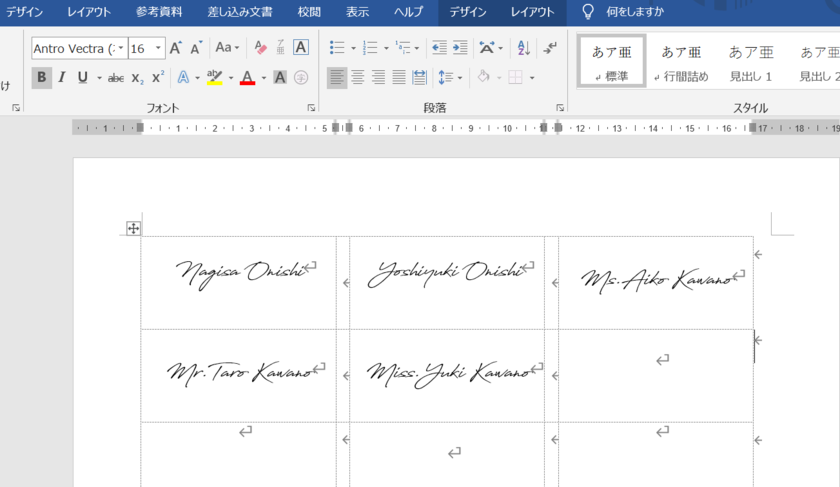Image resolution: width=840 pixels, height=487 pixels.
Task: Open Borders dropdown arrow
Action: pyautogui.click(x=532, y=78)
